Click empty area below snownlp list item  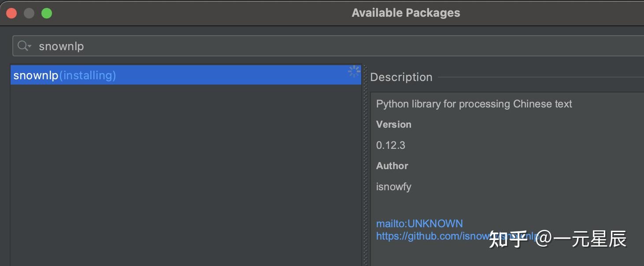(x=185, y=176)
